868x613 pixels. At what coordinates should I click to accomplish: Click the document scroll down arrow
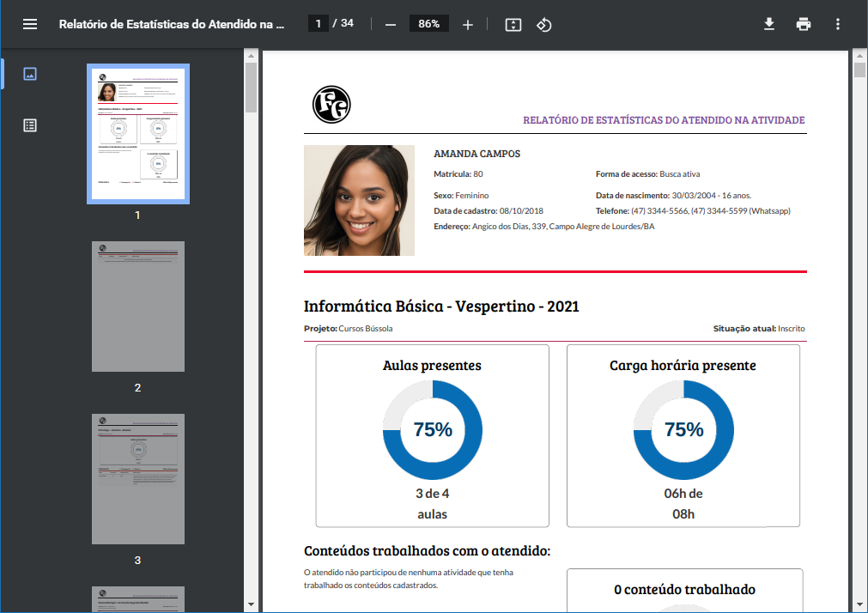point(859,604)
